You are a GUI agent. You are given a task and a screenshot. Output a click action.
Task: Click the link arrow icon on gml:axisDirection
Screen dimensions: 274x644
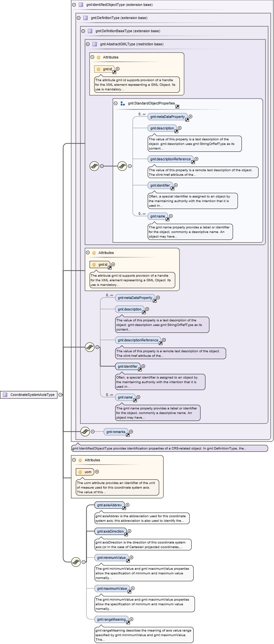126,534
